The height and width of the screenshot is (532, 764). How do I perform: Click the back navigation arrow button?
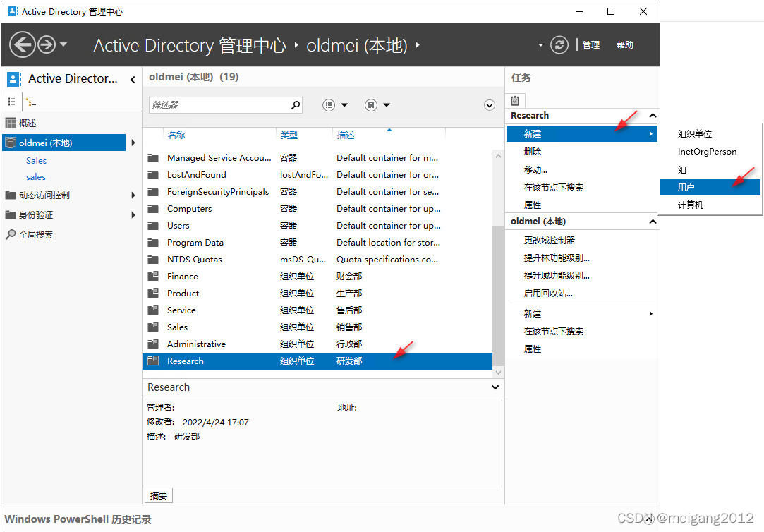point(22,45)
